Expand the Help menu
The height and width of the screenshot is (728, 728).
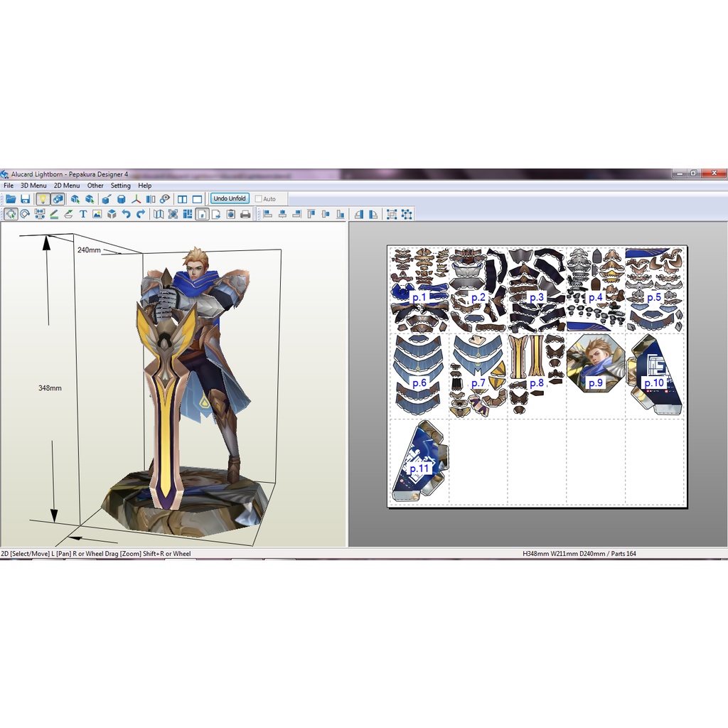pyautogui.click(x=144, y=185)
